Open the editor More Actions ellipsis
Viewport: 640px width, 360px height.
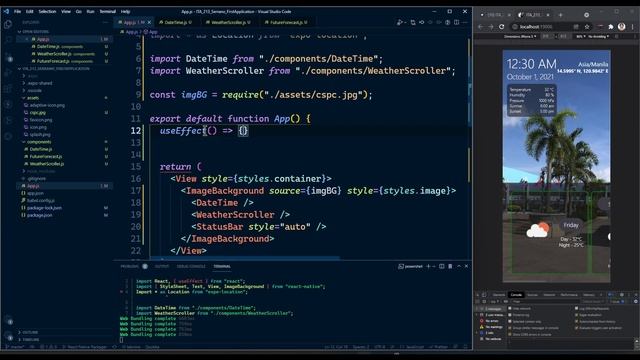point(465,22)
